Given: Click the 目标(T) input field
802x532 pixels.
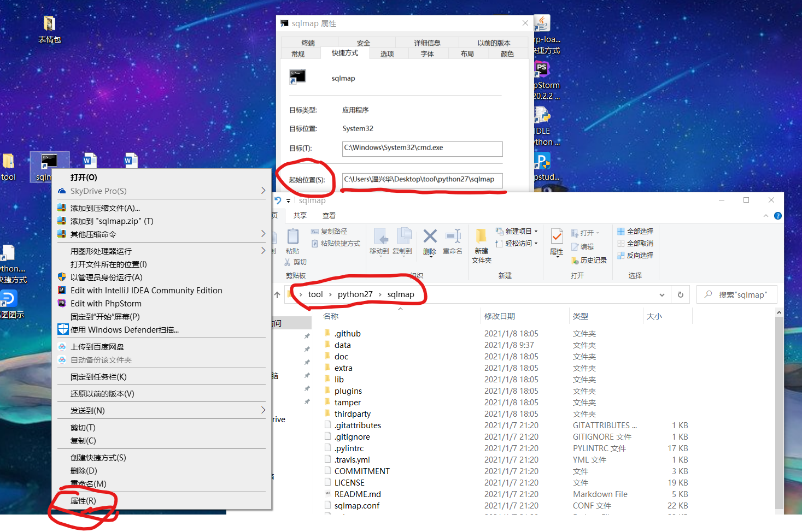Looking at the screenshot, I should [422, 148].
